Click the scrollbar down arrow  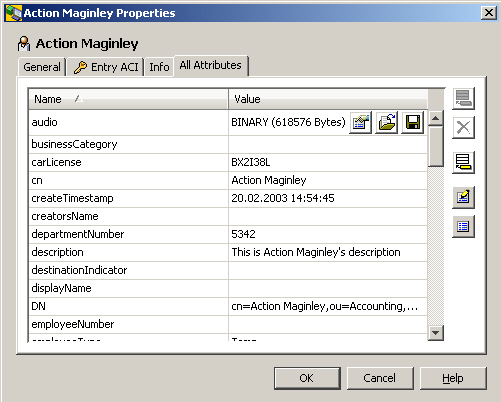coord(436,333)
